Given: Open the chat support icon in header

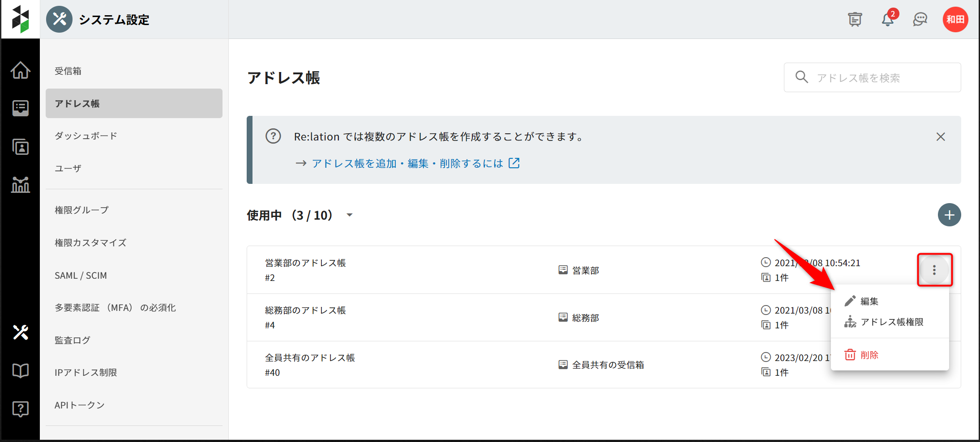Looking at the screenshot, I should (x=920, y=20).
